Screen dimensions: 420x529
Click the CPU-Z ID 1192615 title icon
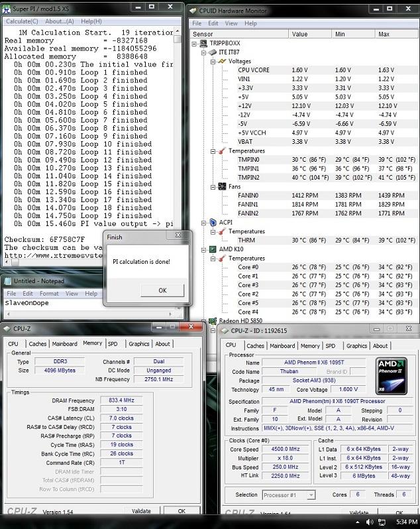click(x=225, y=331)
